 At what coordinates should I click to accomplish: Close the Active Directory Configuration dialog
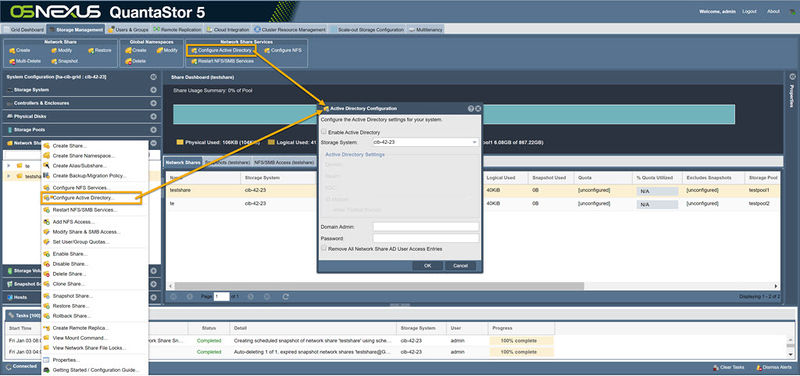[478, 109]
